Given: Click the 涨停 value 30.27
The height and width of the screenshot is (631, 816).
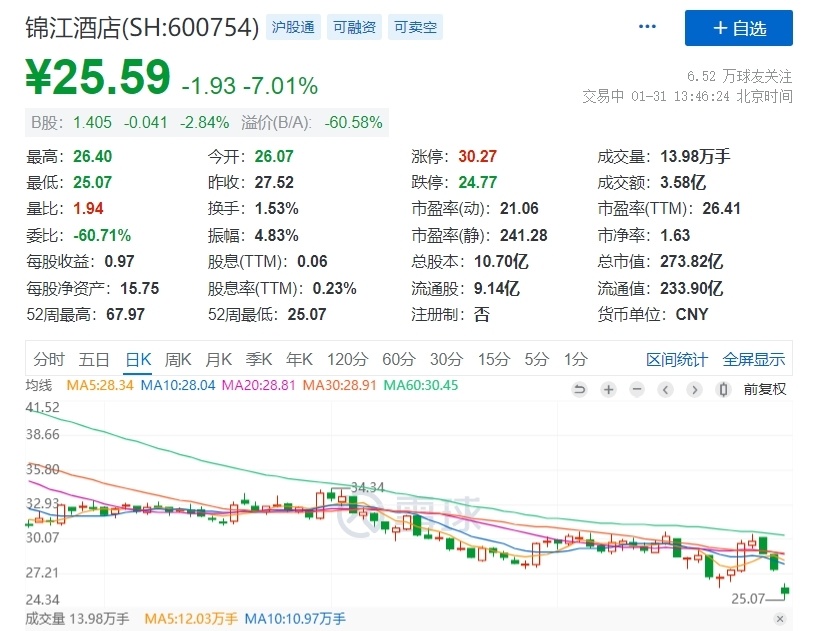Looking at the screenshot, I should point(477,156).
